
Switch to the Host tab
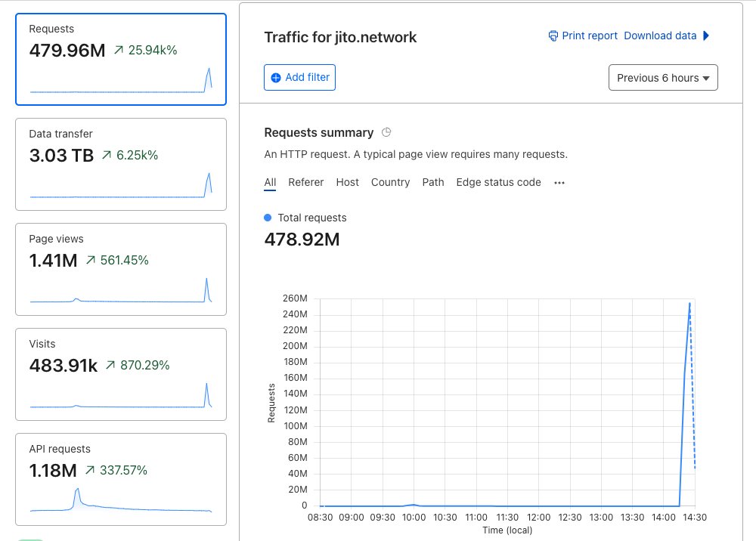click(x=347, y=183)
